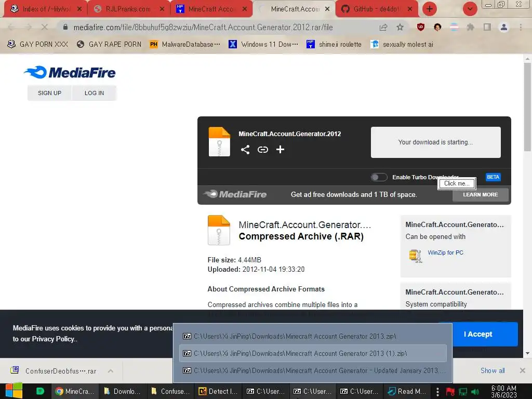Click the Your download is starting box
The width and height of the screenshot is (532, 399).
tap(436, 142)
